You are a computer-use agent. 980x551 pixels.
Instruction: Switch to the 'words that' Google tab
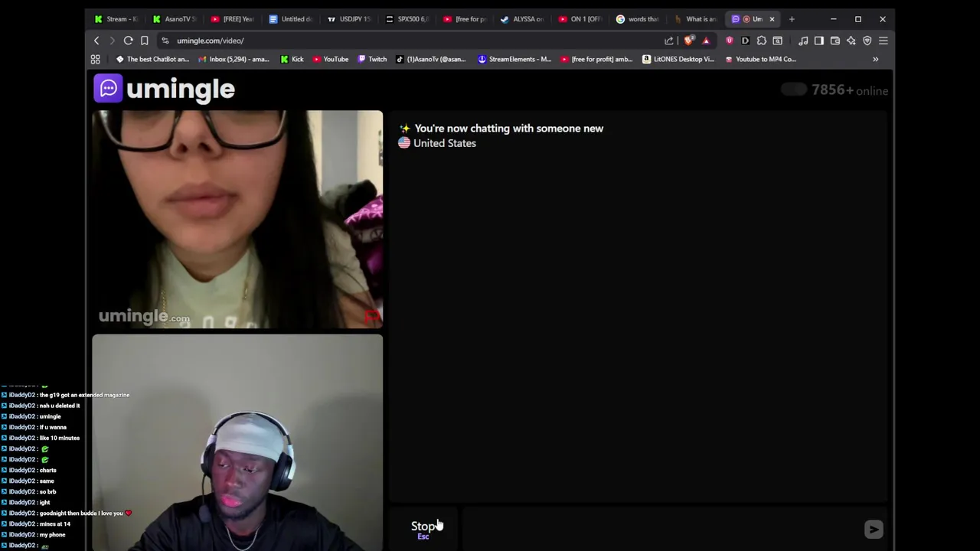point(640,19)
